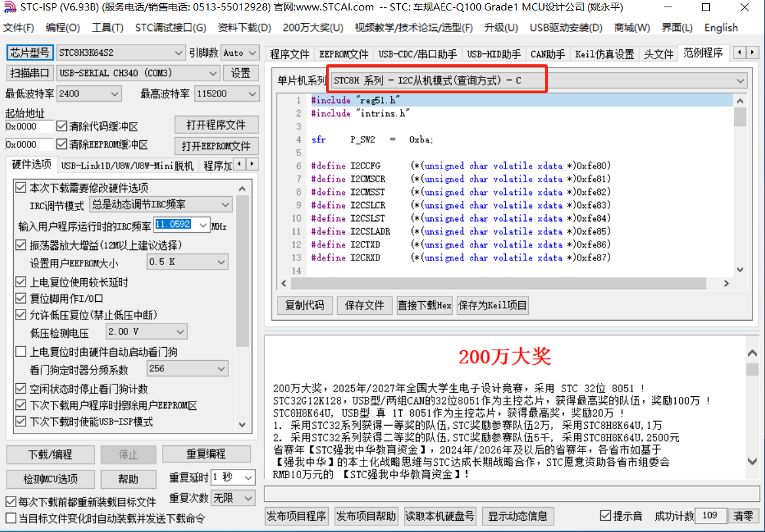Toggle 空闲状态时停止看门狗计数 checkbox
765x532 pixels.
tap(20, 389)
